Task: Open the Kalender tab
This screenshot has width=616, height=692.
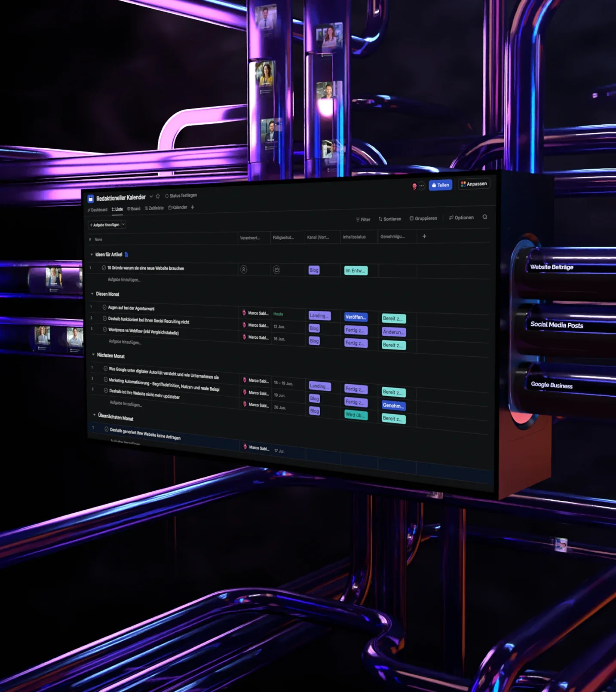Action: point(178,208)
